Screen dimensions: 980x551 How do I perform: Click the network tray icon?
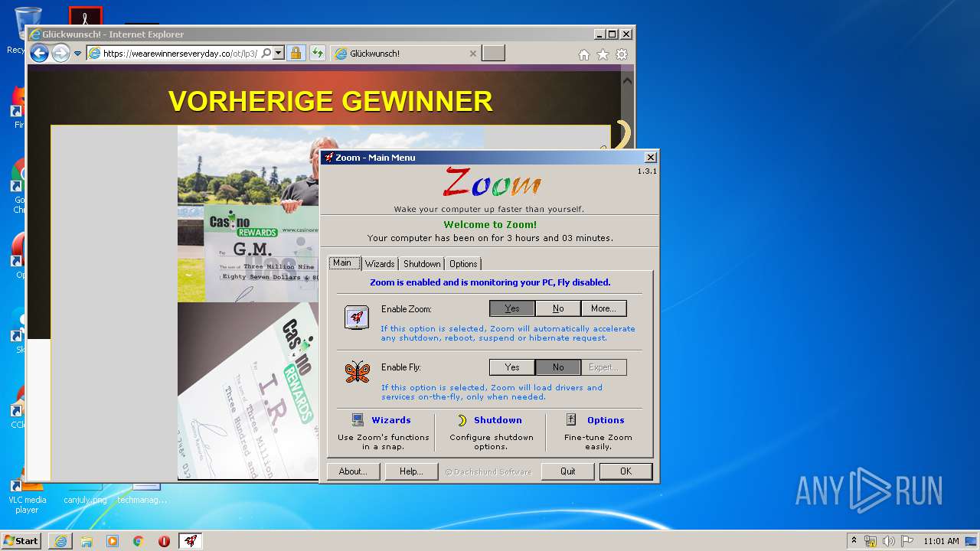(x=871, y=541)
